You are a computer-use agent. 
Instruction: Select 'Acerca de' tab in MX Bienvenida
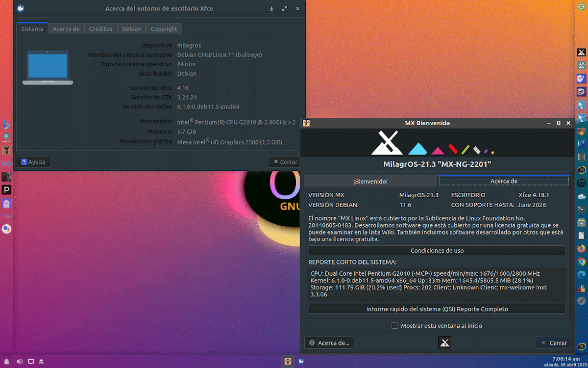point(504,181)
